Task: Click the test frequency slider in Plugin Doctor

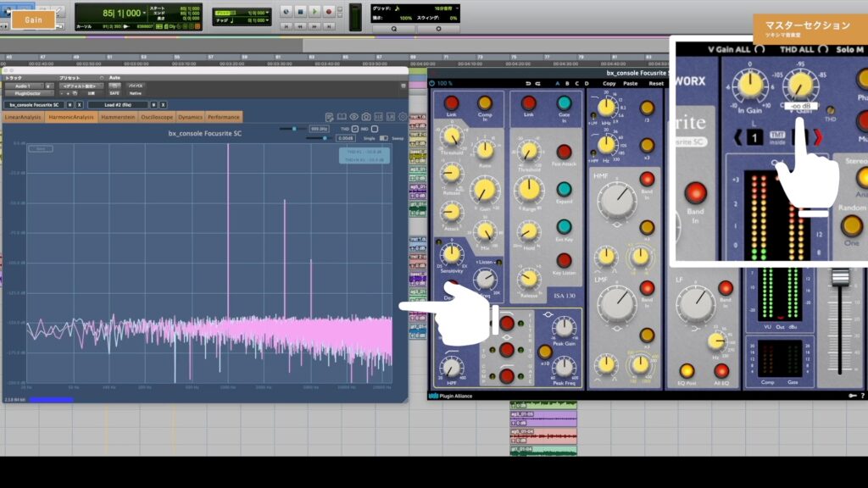Action: pos(293,129)
